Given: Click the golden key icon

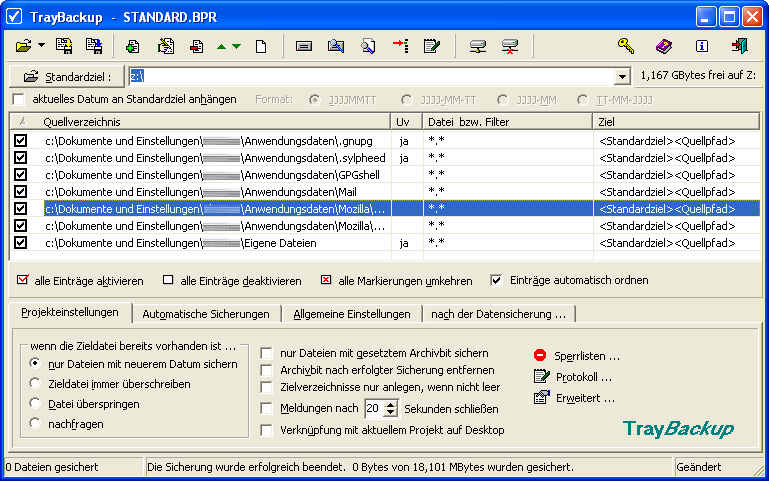Looking at the screenshot, I should point(626,47).
